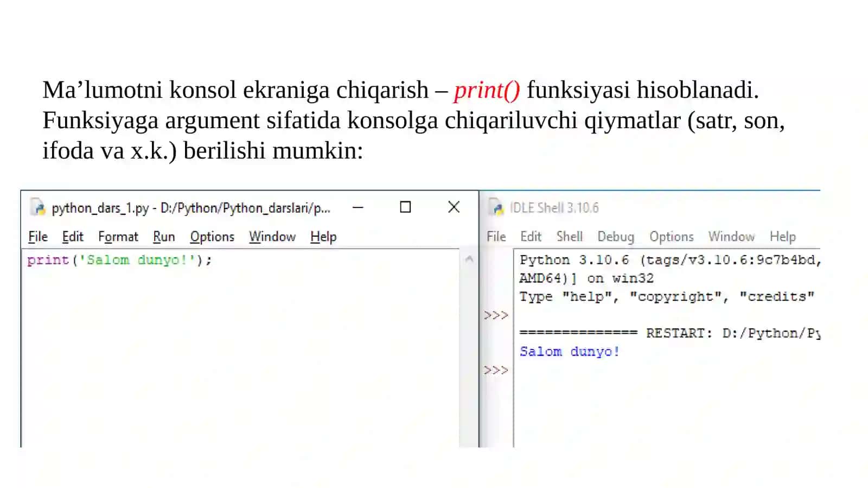
Task: Open the Debug menu in IDLE Shell
Action: (x=616, y=237)
